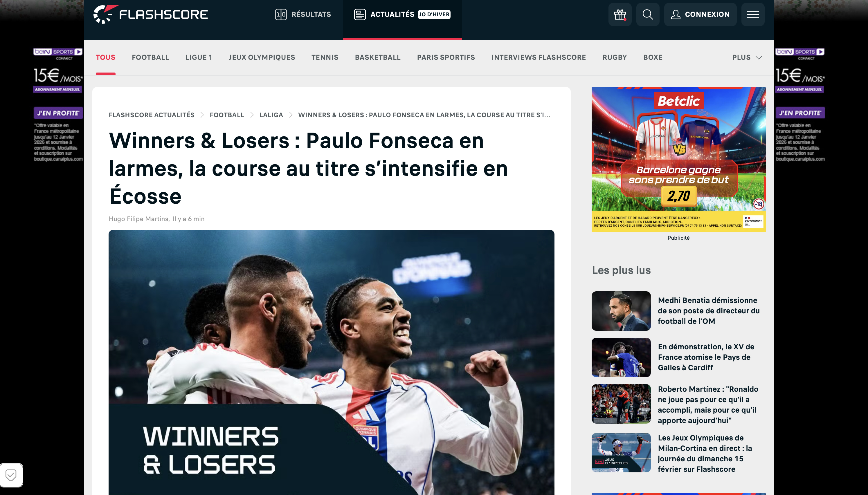The height and width of the screenshot is (495, 868).
Task: Open the hamburger menu icon
Action: pos(753,14)
